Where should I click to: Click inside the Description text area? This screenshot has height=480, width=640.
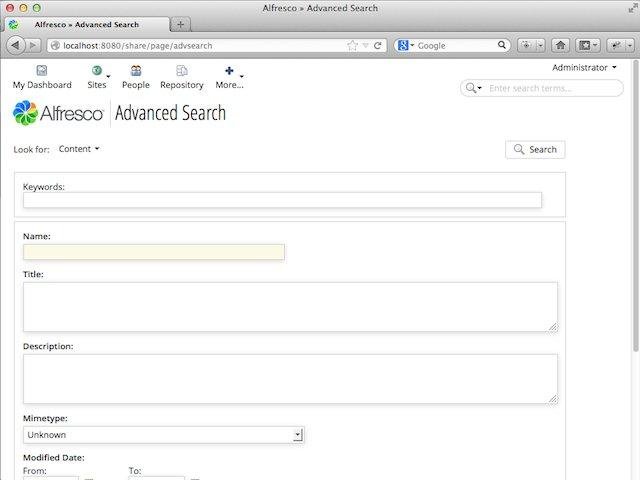pos(290,379)
